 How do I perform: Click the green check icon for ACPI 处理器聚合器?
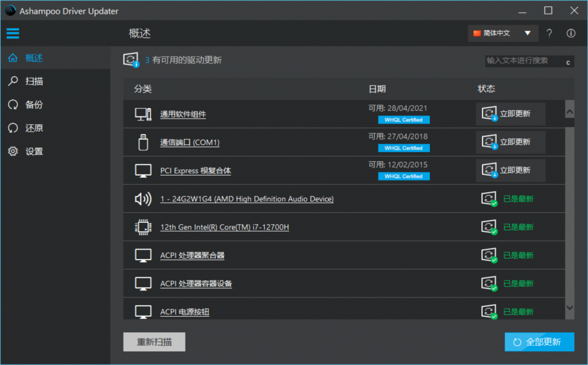489,255
